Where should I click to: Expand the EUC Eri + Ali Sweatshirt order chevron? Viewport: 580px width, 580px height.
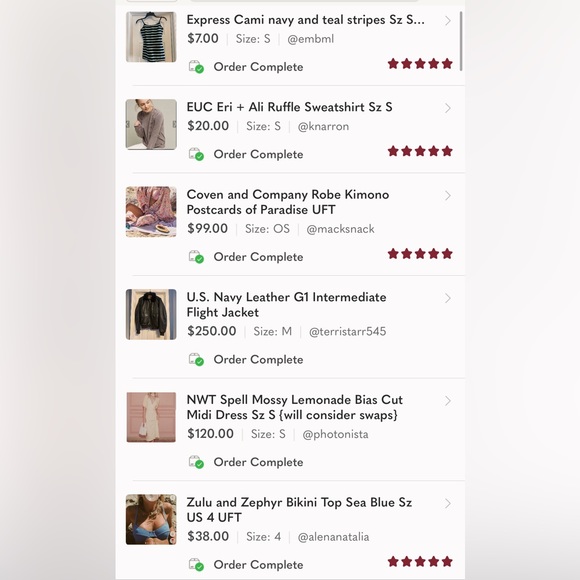[448, 108]
